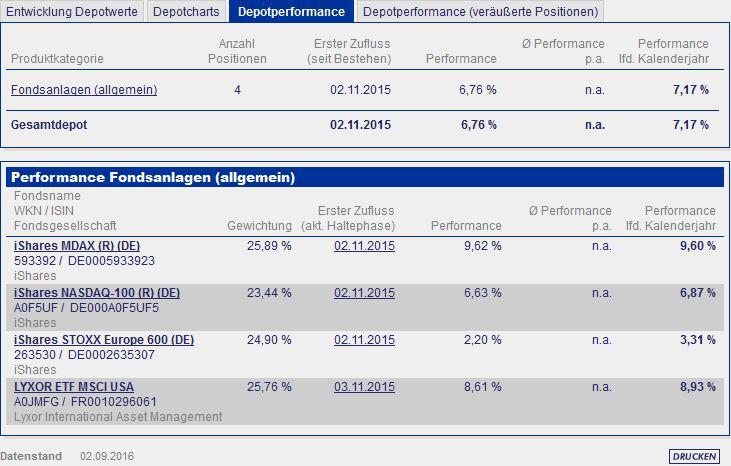Open the Depotcharts tab

coord(186,11)
